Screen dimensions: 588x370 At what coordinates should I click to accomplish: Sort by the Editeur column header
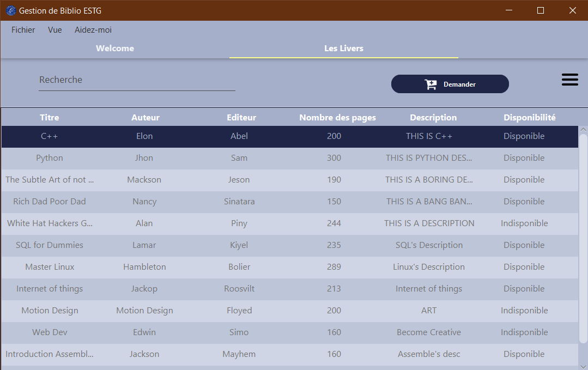pos(241,117)
